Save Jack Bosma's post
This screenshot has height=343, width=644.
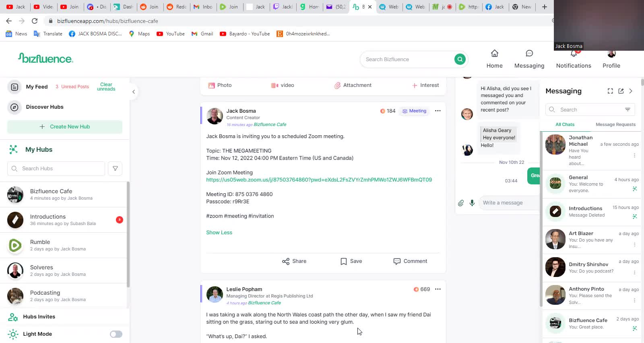click(351, 261)
